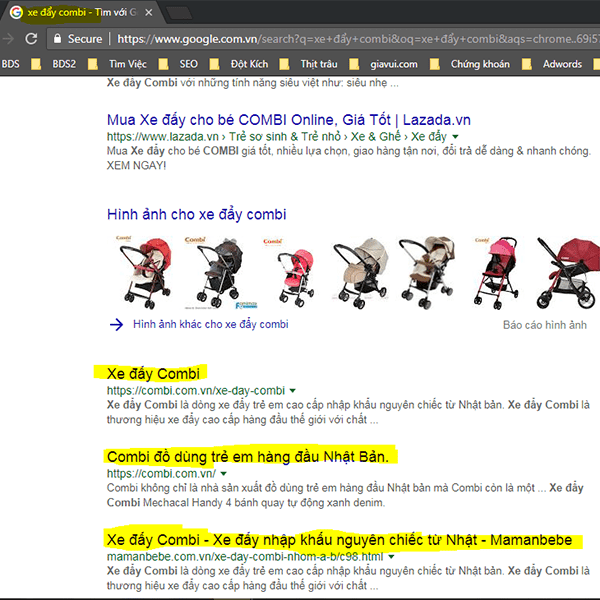This screenshot has width=600, height=600.
Task: Expand dropdown arrow next to mamanbebe.com URL
Action: 391,555
